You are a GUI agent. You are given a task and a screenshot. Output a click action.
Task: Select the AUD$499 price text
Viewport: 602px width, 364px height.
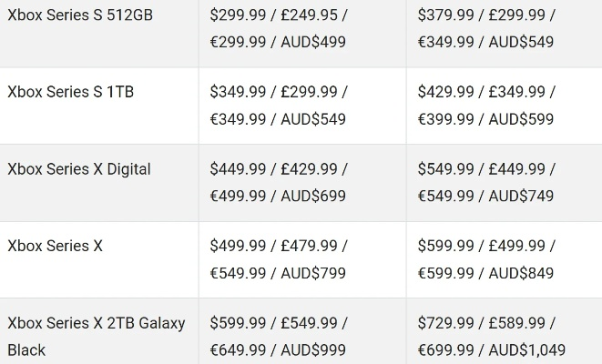pos(313,42)
